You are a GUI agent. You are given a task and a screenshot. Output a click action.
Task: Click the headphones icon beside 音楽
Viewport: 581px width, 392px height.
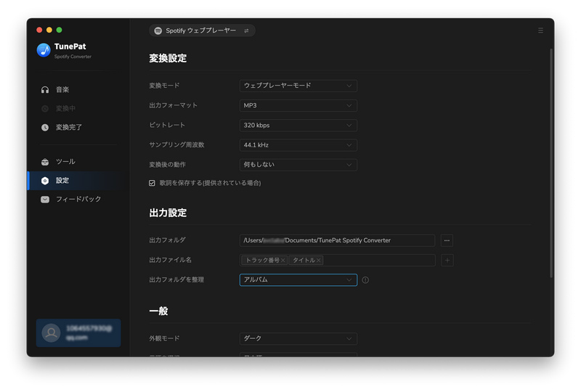(45, 90)
